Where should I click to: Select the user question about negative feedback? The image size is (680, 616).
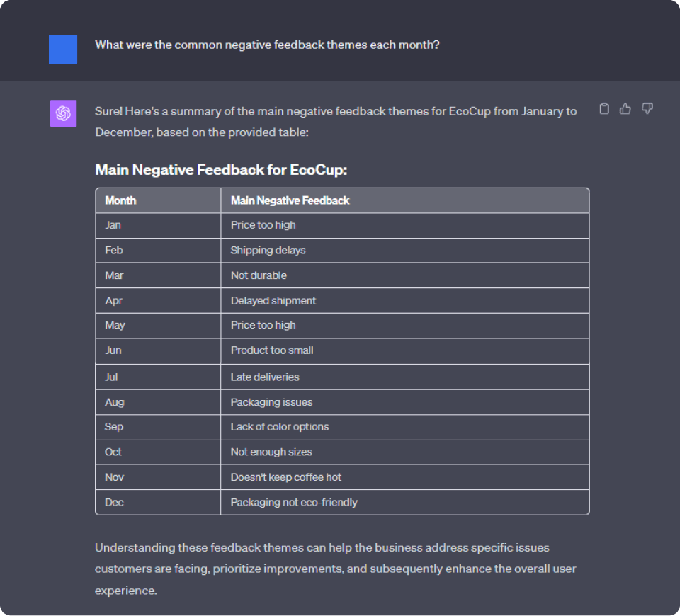267,45
